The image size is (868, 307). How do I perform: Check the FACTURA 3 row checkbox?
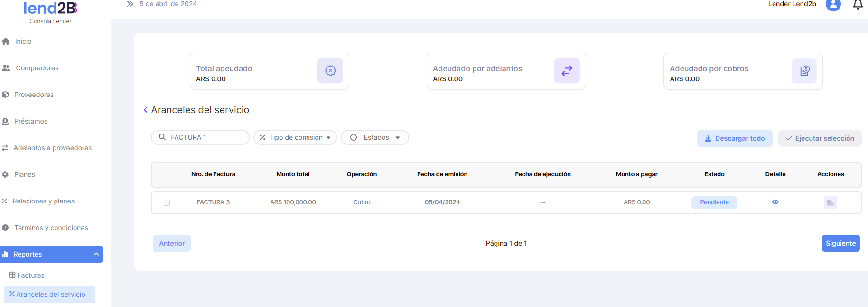pos(167,202)
